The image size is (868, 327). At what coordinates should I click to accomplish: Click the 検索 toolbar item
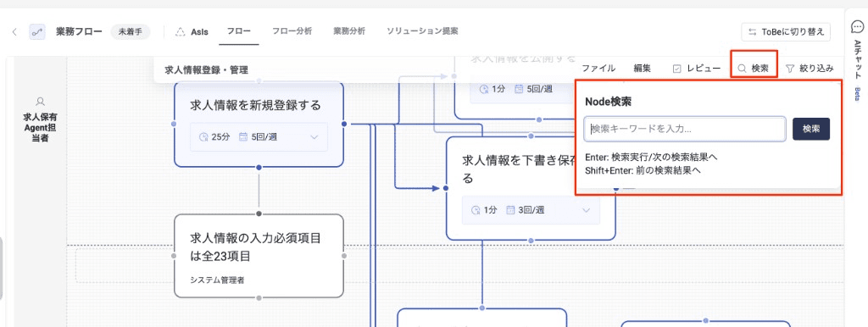pyautogui.click(x=754, y=69)
